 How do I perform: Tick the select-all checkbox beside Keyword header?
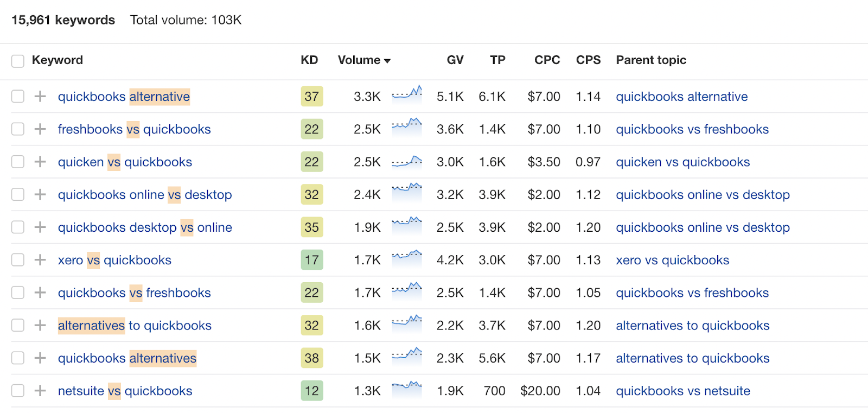click(x=18, y=61)
